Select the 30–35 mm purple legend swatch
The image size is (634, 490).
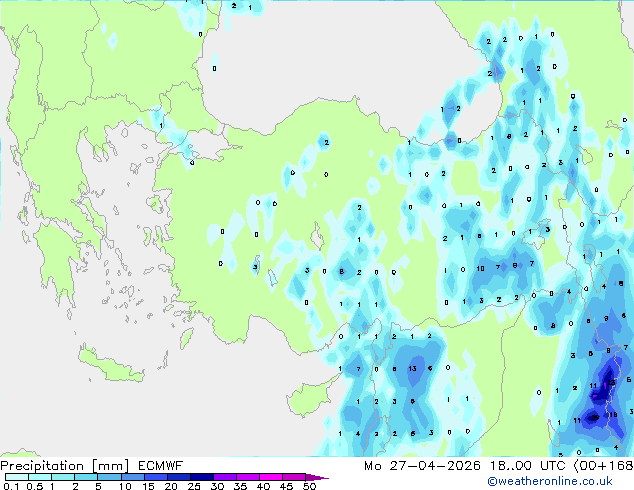[x=224, y=477]
